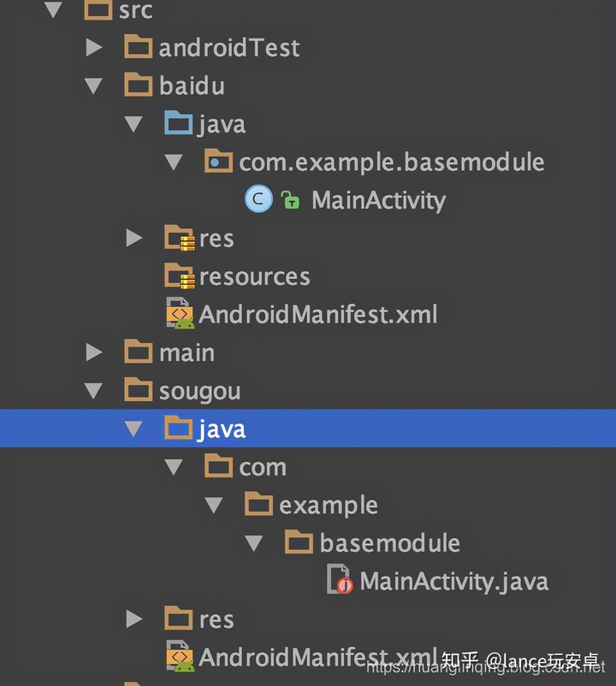Click the resources folder icon
Image resolution: width=616 pixels, height=686 pixels.
[x=180, y=275]
